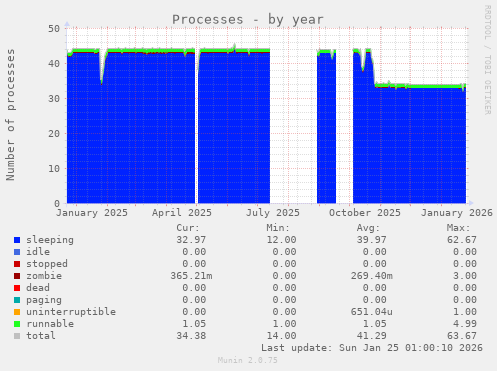Viewport: 497px width, 371px height.
Task: Click the zombie average value 269.40m
Action: 371,276
